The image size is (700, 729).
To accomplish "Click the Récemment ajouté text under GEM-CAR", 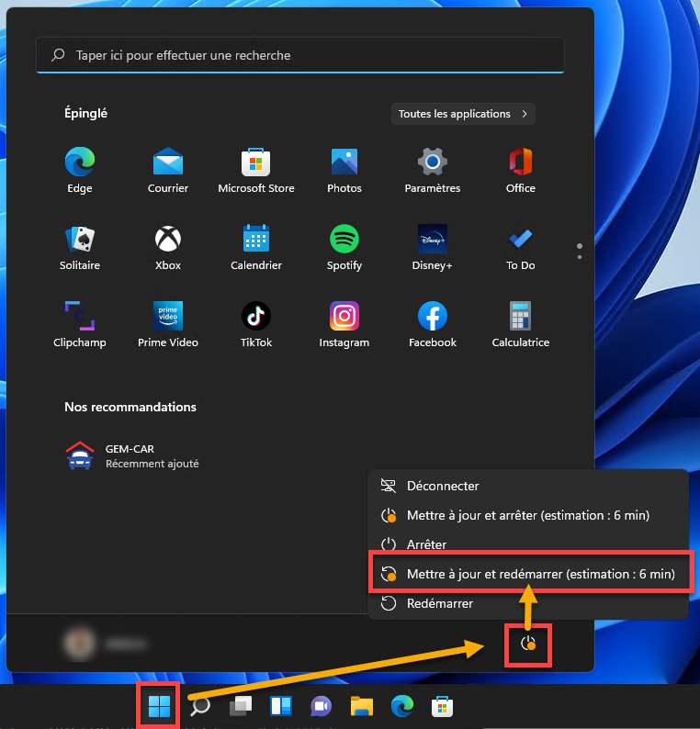I will 152,464.
